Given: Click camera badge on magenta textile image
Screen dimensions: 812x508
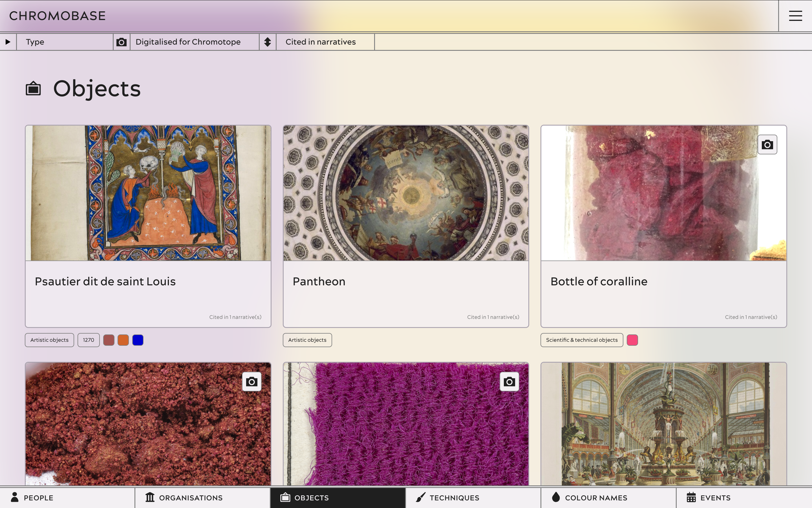Looking at the screenshot, I should (509, 382).
